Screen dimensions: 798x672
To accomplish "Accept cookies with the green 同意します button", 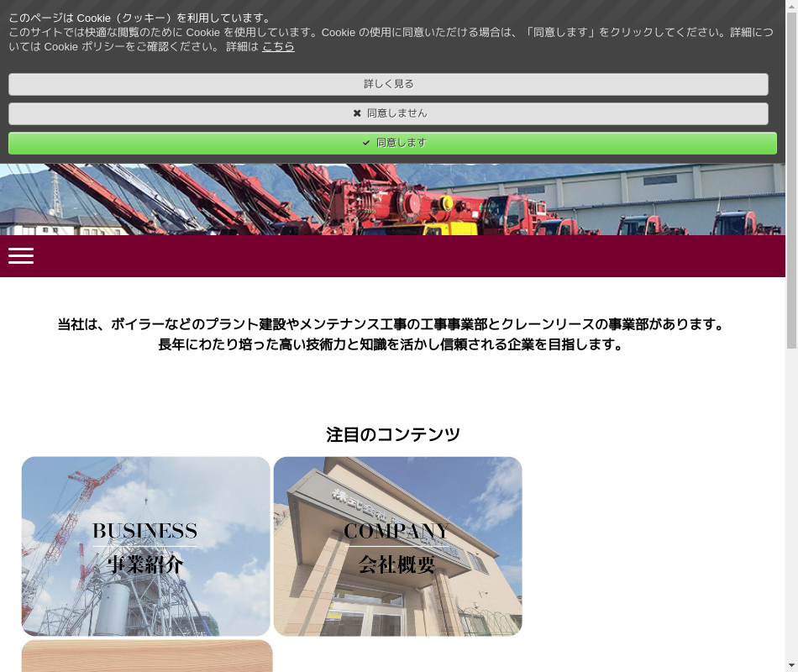I will click(392, 143).
